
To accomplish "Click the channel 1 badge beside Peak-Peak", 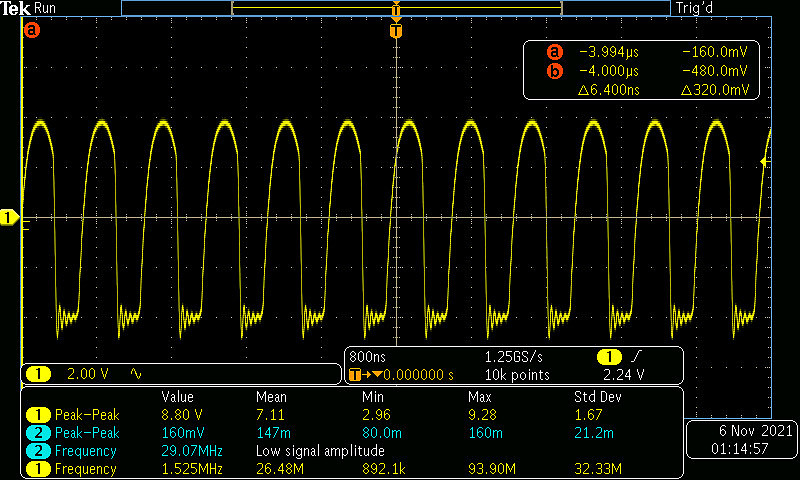I will (x=38, y=415).
